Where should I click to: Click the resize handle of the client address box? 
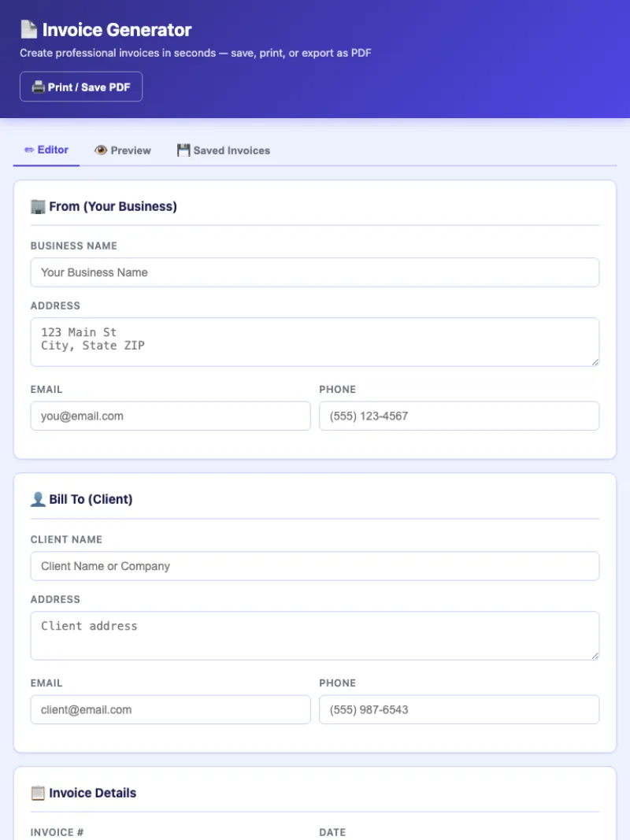[595, 655]
